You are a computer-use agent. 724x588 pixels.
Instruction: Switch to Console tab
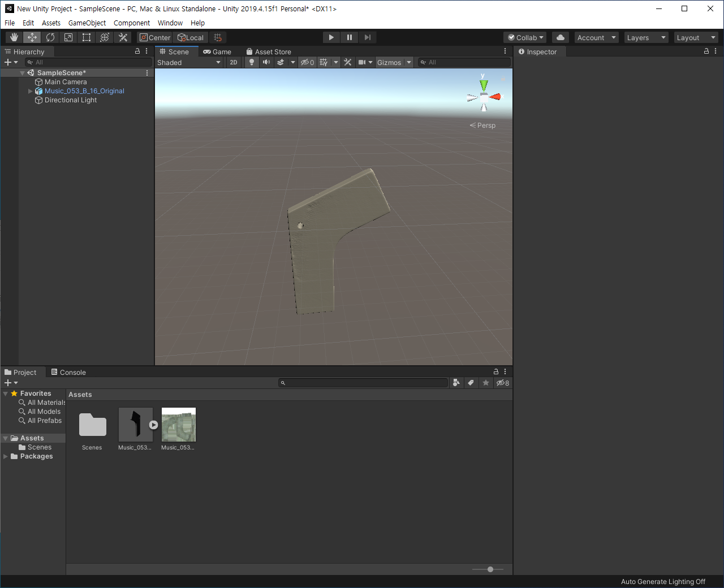tap(68, 372)
